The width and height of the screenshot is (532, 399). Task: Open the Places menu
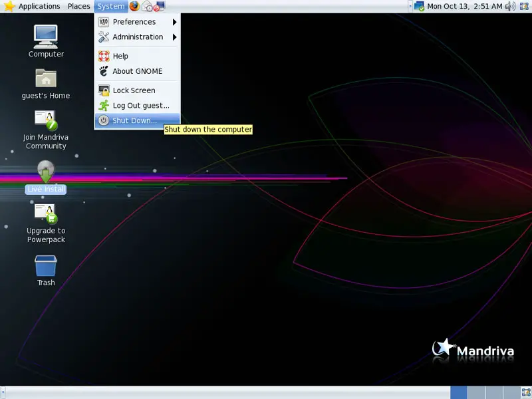[x=78, y=6]
